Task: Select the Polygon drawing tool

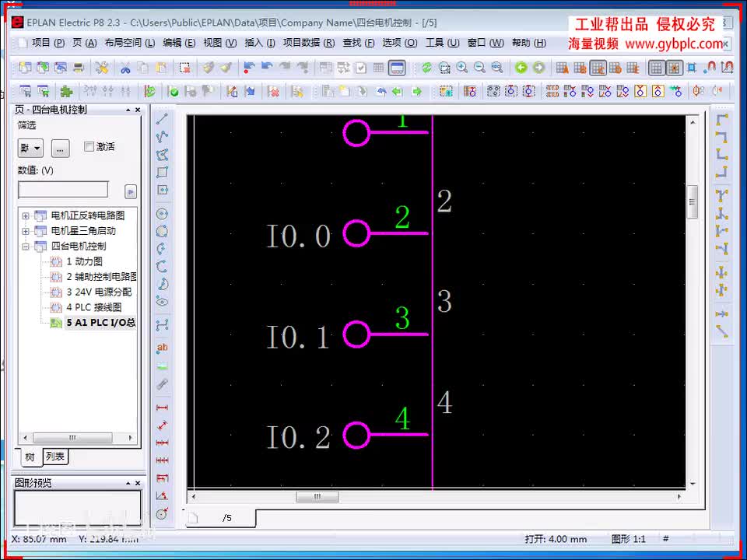Action: (x=162, y=155)
